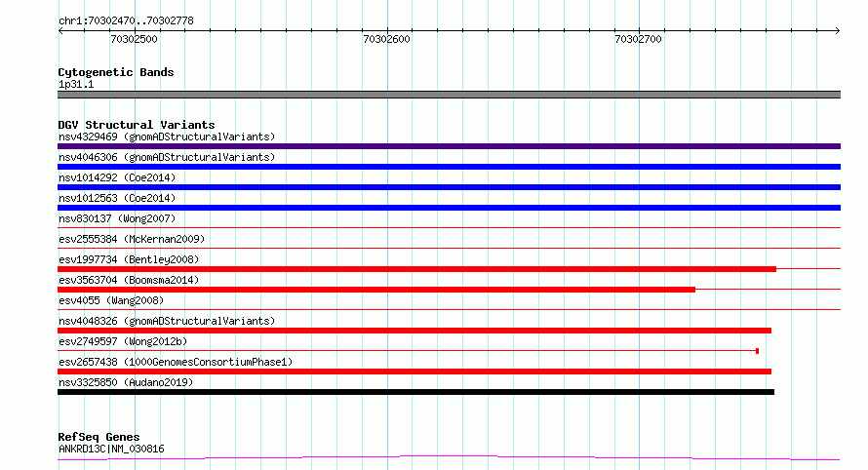The width and height of the screenshot is (868, 470).
Task: Select variant label nsv3325850 (Audano2019)
Action: point(126,382)
